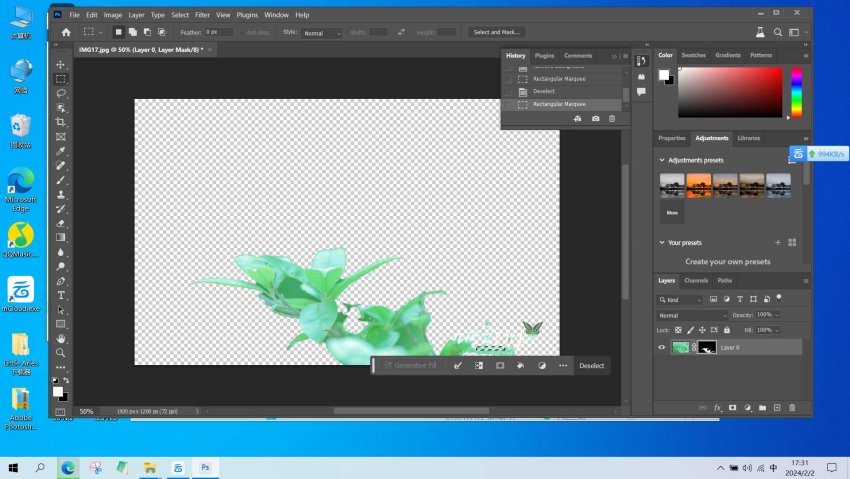Viewport: 850px width, 479px height.
Task: Collapse the Adjustments presets section
Action: 661,160
